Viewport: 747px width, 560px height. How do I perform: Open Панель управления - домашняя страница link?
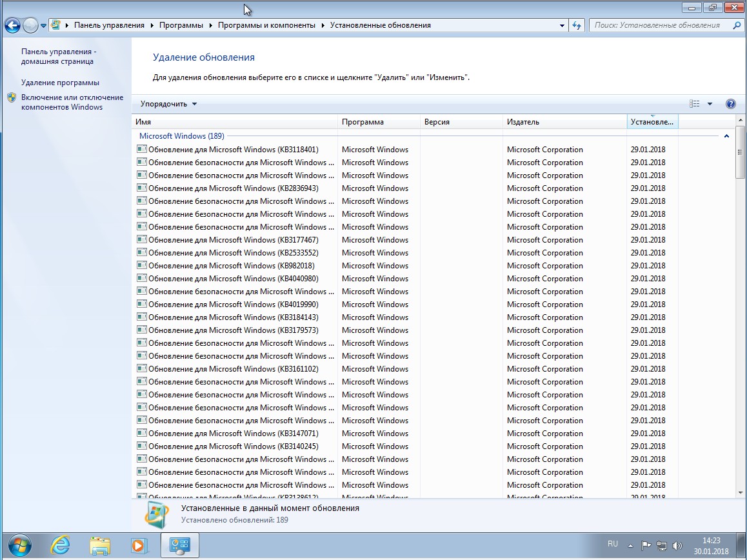tap(59, 56)
